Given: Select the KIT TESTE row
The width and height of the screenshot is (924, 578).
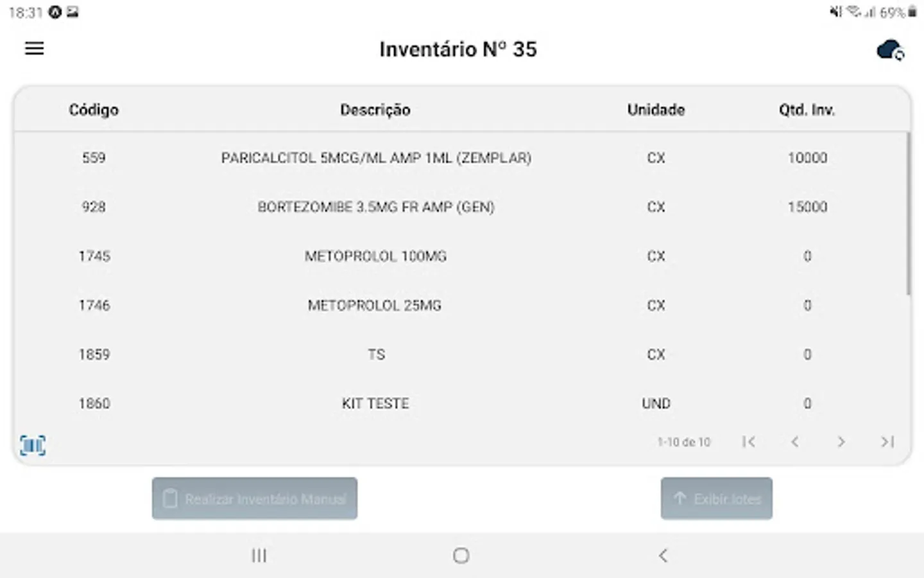Looking at the screenshot, I should tap(376, 403).
